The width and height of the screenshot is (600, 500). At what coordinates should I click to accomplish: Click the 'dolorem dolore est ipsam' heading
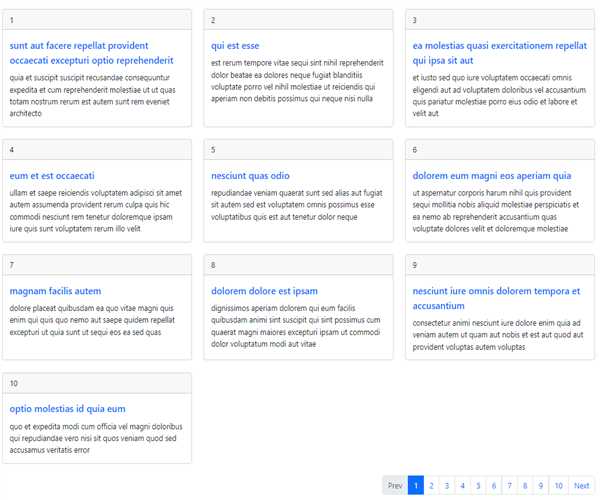[264, 291]
